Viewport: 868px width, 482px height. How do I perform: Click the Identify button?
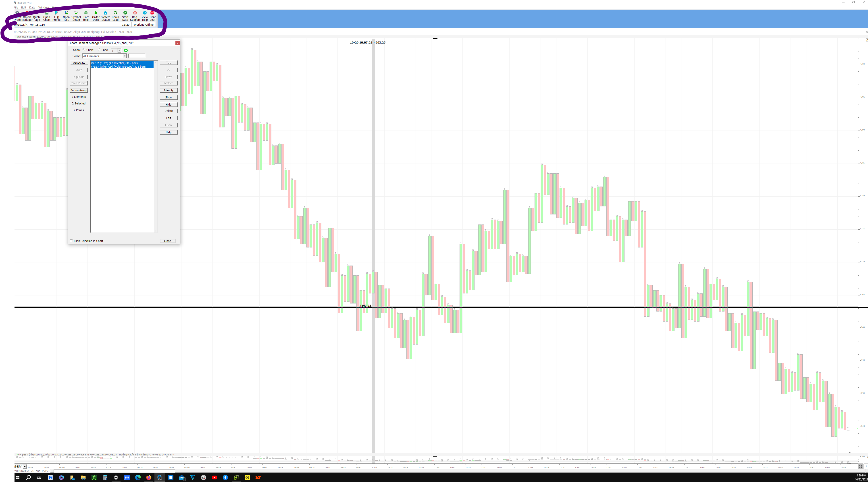tap(169, 90)
